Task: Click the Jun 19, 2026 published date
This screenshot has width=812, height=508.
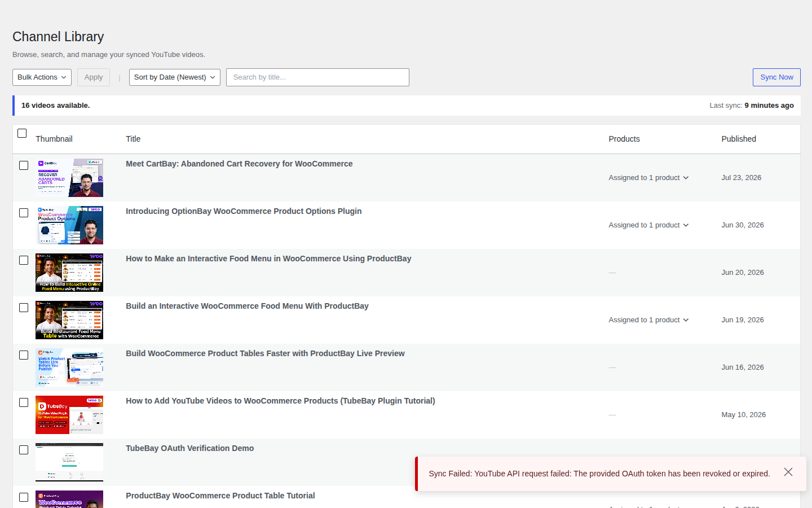Action: [743, 320]
